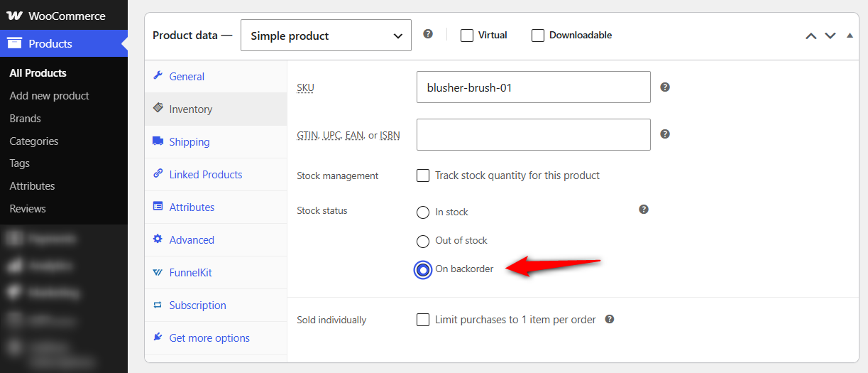Select the In stock radio option
The image size is (868, 373).
pyautogui.click(x=423, y=212)
